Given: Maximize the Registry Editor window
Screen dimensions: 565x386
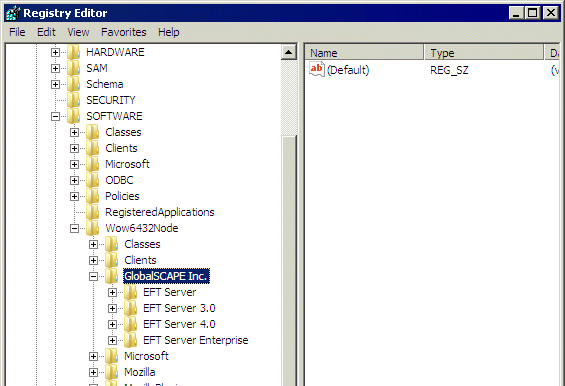Looking at the screenshot, I should point(533,13).
